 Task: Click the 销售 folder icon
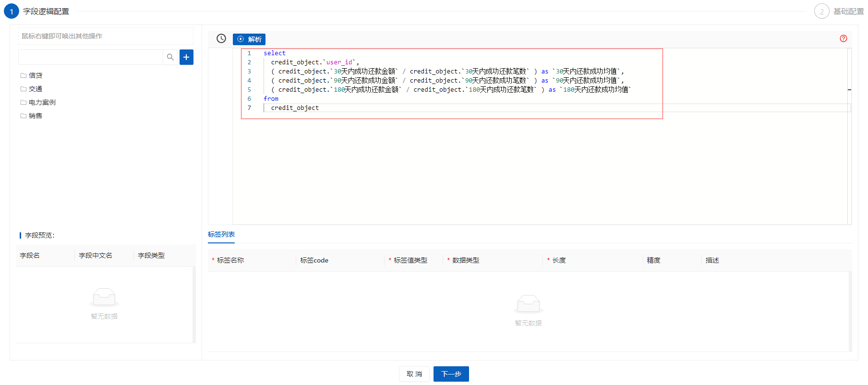click(x=24, y=116)
